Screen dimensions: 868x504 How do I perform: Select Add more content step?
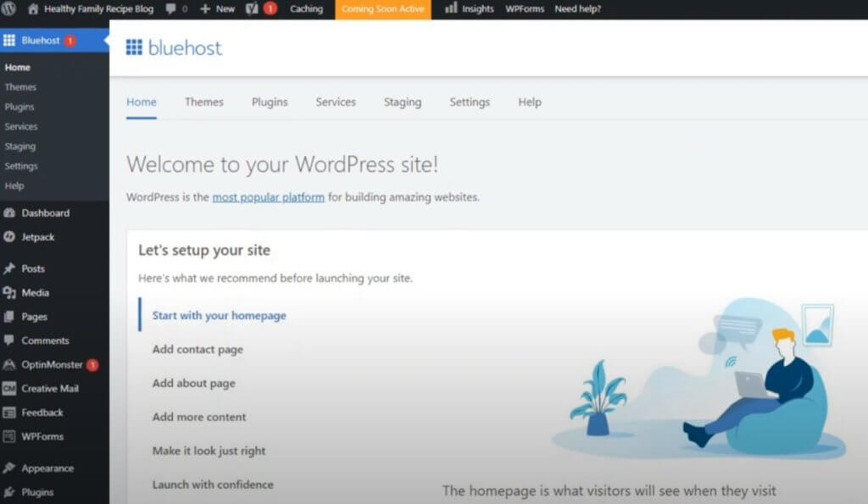click(x=199, y=417)
